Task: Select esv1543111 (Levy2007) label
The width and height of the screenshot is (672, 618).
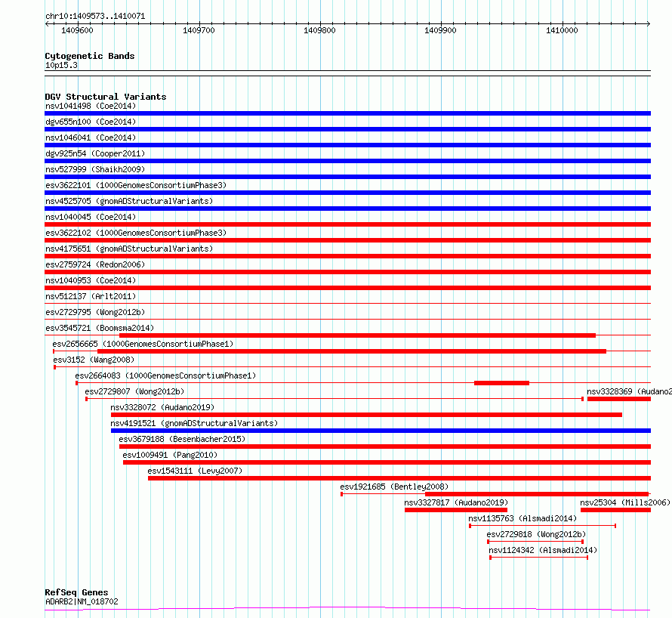Action: coord(195,471)
